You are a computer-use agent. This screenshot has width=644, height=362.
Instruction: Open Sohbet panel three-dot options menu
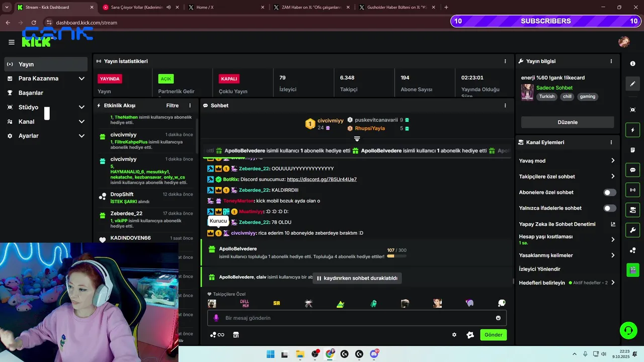click(x=505, y=106)
